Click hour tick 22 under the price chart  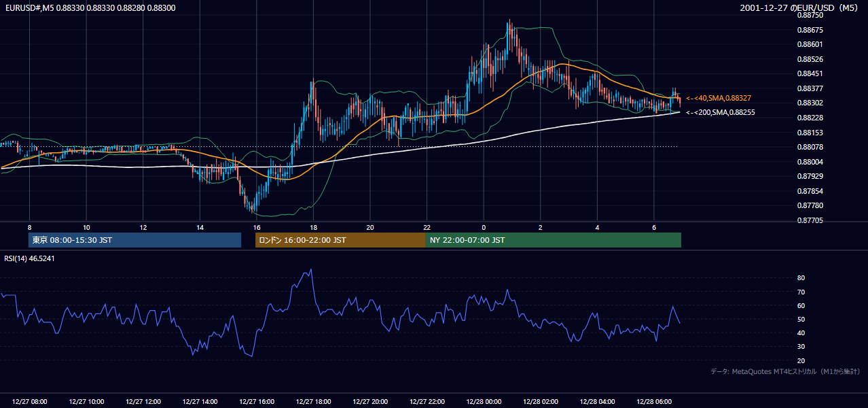tap(427, 227)
